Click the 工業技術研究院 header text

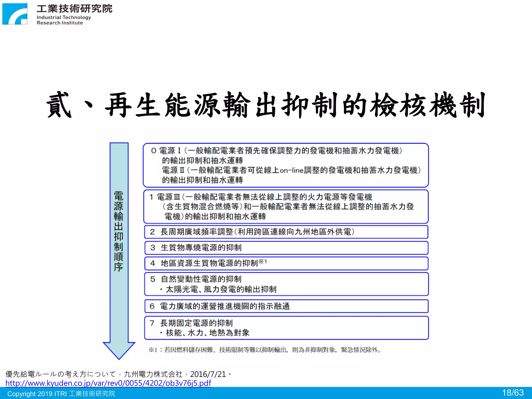pyautogui.click(x=74, y=9)
